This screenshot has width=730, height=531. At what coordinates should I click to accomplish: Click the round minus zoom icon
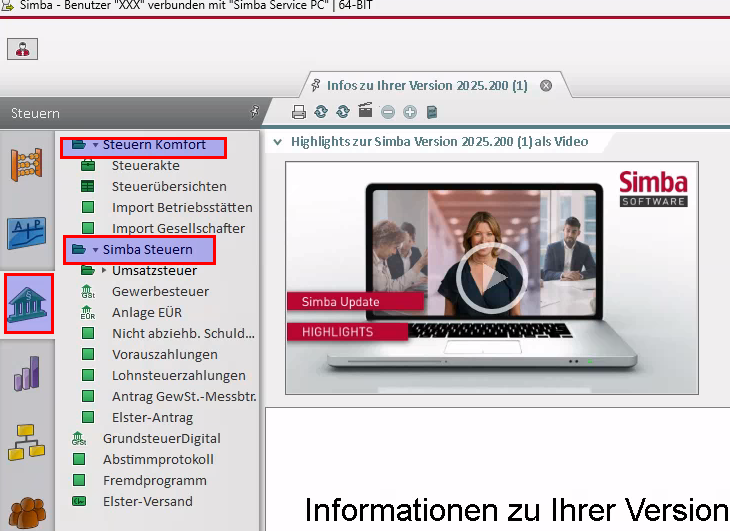(387, 112)
